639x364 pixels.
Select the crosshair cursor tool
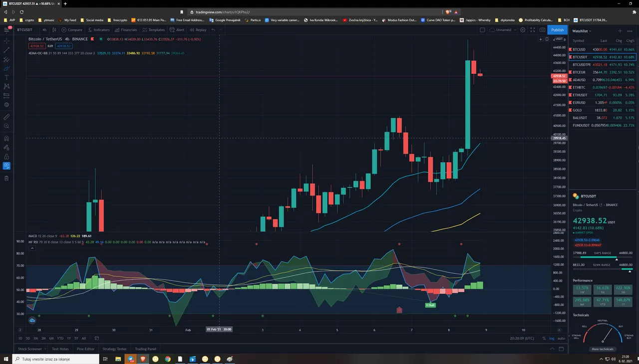(6, 41)
